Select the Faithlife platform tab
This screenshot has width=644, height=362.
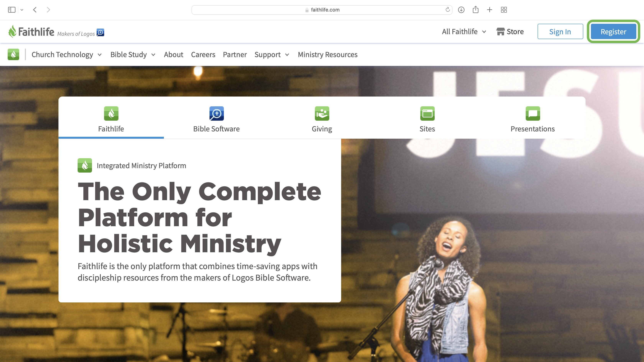(x=111, y=119)
